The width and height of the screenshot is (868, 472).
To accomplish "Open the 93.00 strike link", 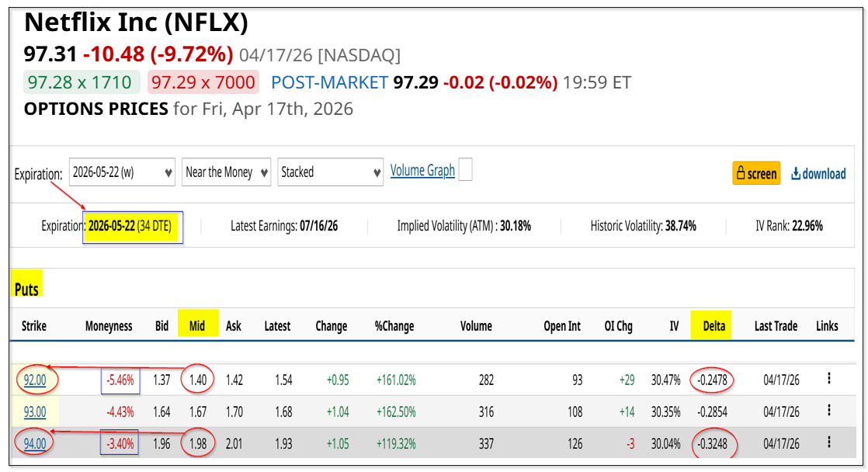I will coord(35,412).
